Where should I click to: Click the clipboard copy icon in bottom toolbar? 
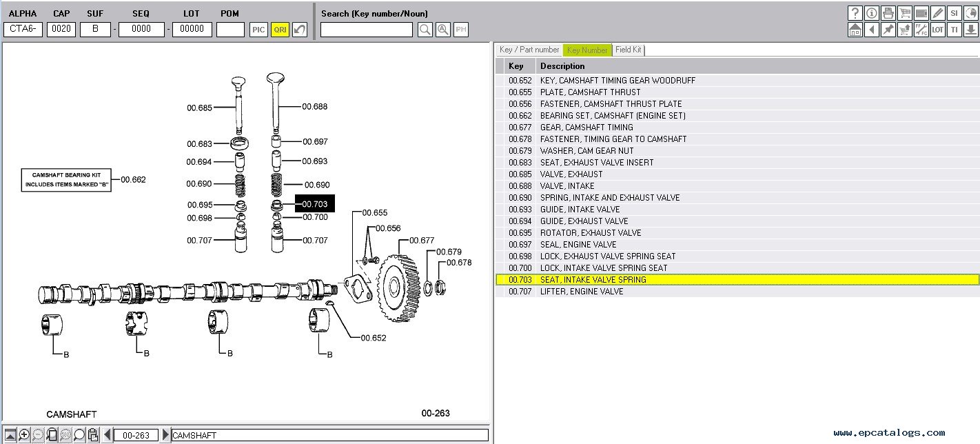[93, 435]
